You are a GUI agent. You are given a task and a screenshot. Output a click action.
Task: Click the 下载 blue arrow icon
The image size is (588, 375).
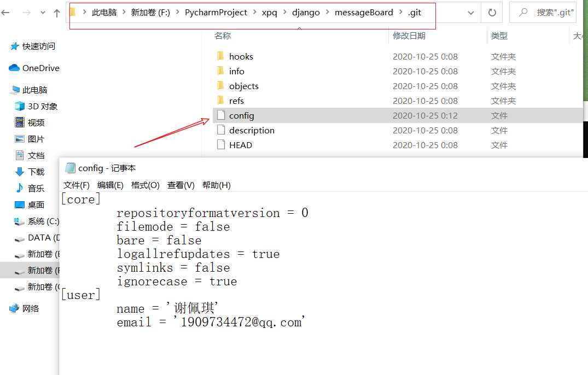[x=20, y=172]
